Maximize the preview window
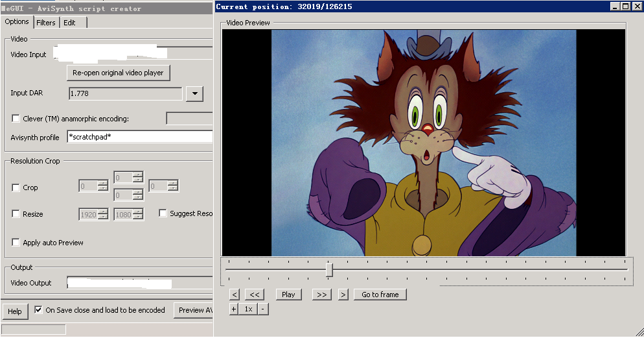 625,6
